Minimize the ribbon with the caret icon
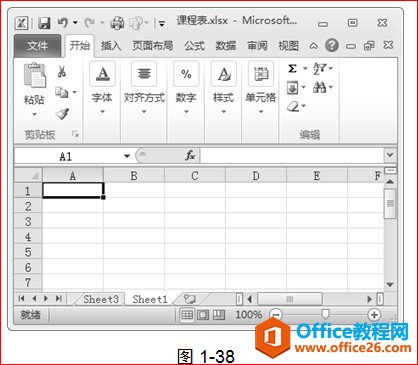This screenshot has width=418, height=365. [x=313, y=46]
